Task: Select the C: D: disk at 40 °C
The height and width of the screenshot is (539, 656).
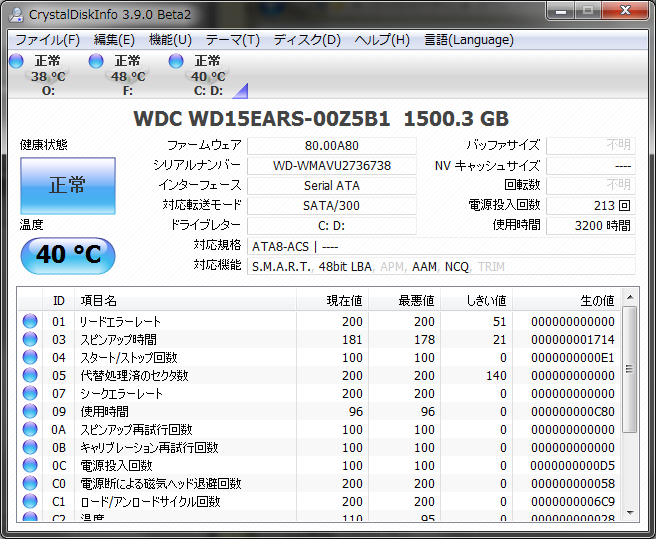Action: click(208, 75)
